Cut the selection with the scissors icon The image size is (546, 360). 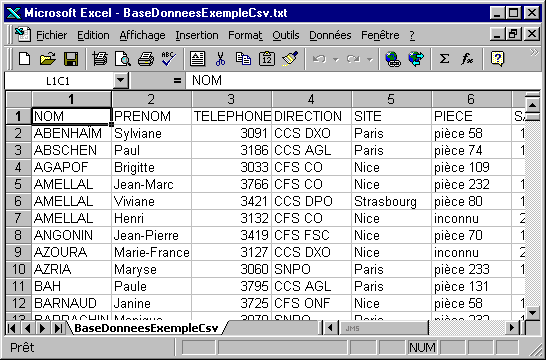coord(220,58)
